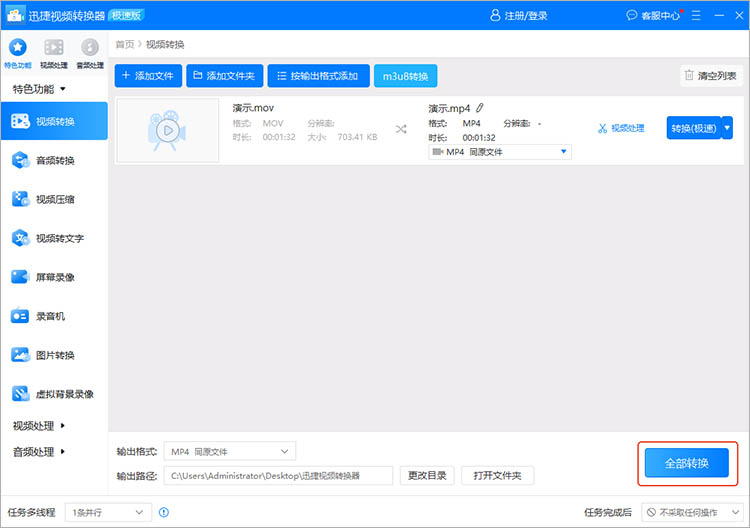Expand the 音频处理 sidebar section
Image resolution: width=750 pixels, height=528 pixels.
[39, 451]
